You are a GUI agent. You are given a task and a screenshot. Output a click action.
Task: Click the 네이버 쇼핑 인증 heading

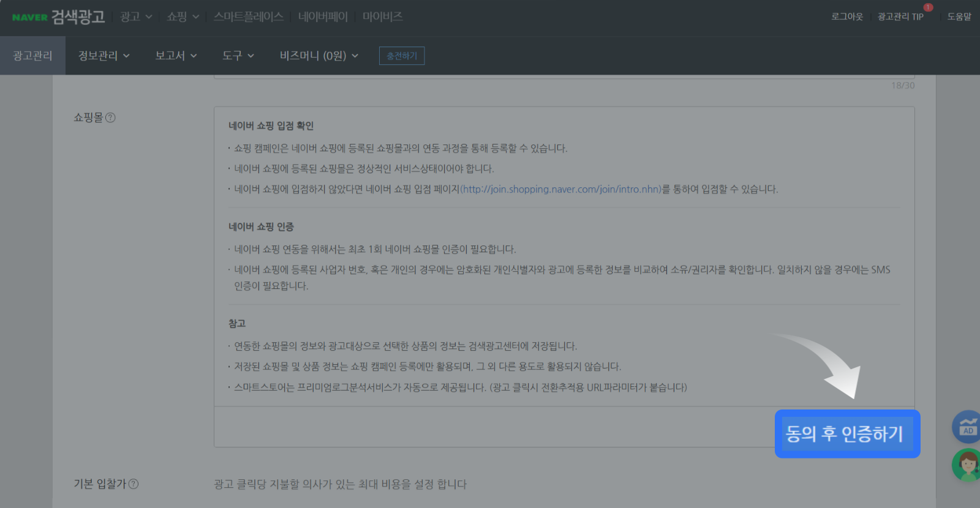pos(261,226)
